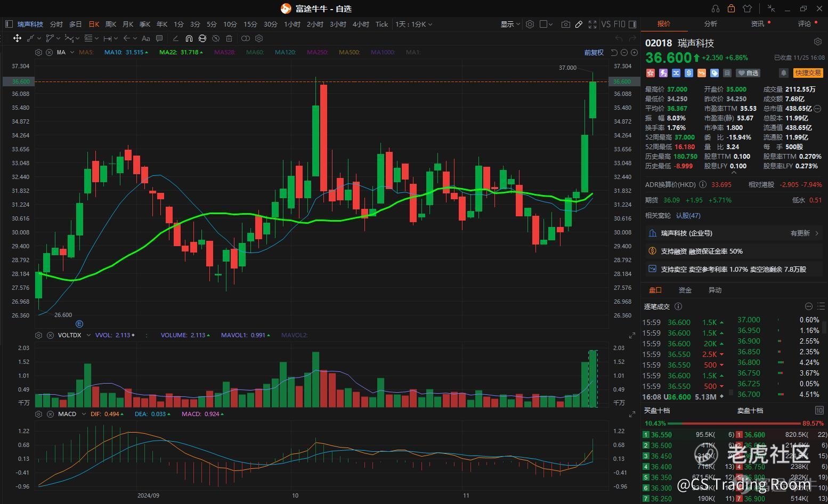Image resolution: width=828 pixels, height=504 pixels.
Task: Remove the MA indicator with X icon
Action: point(49,52)
